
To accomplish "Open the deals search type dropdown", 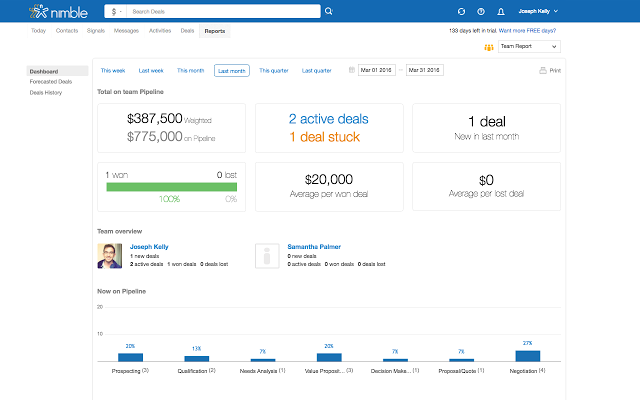I will click(x=118, y=12).
